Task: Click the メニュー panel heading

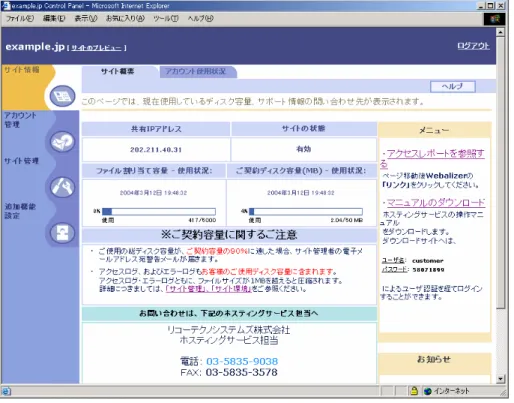Action: 434,130
